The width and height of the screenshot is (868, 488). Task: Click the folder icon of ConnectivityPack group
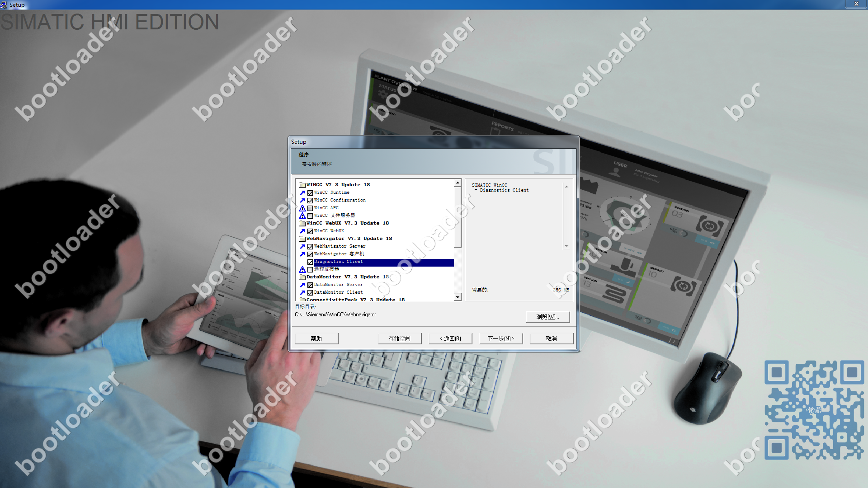coord(302,299)
